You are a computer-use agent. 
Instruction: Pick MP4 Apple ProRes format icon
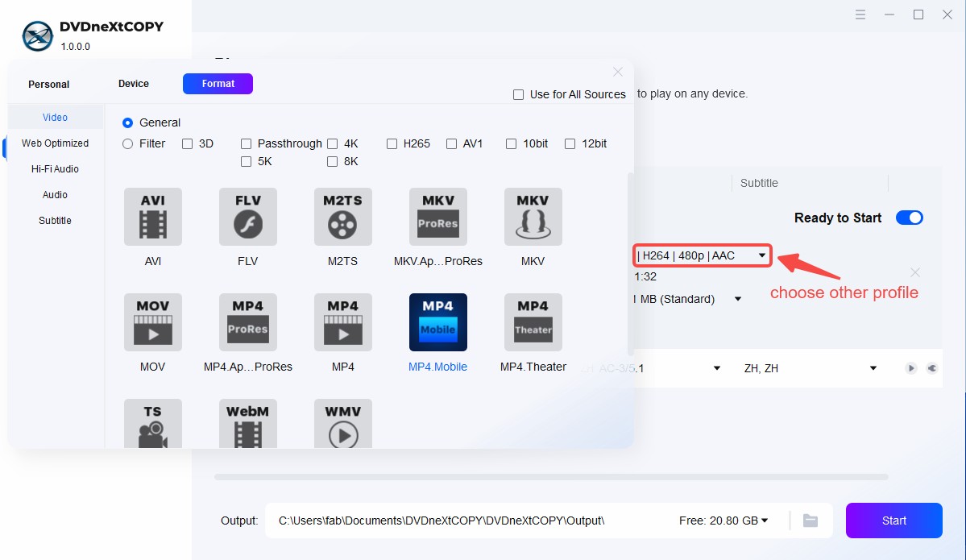247,322
